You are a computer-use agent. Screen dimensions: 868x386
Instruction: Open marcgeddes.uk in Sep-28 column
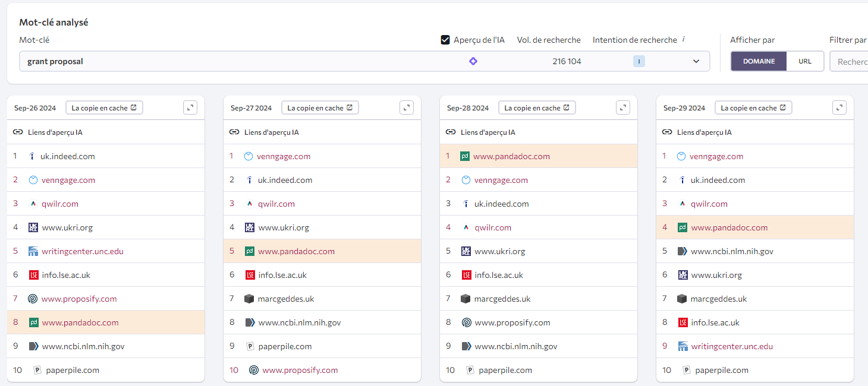502,299
